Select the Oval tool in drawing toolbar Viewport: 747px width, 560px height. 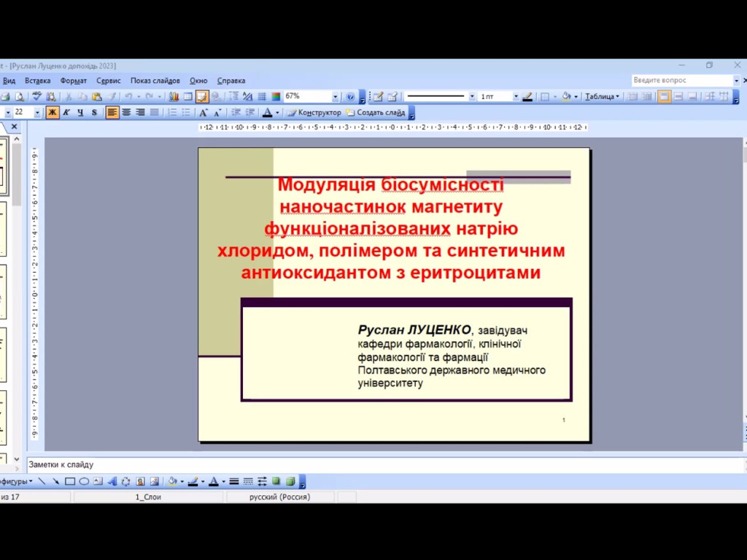[x=83, y=481]
